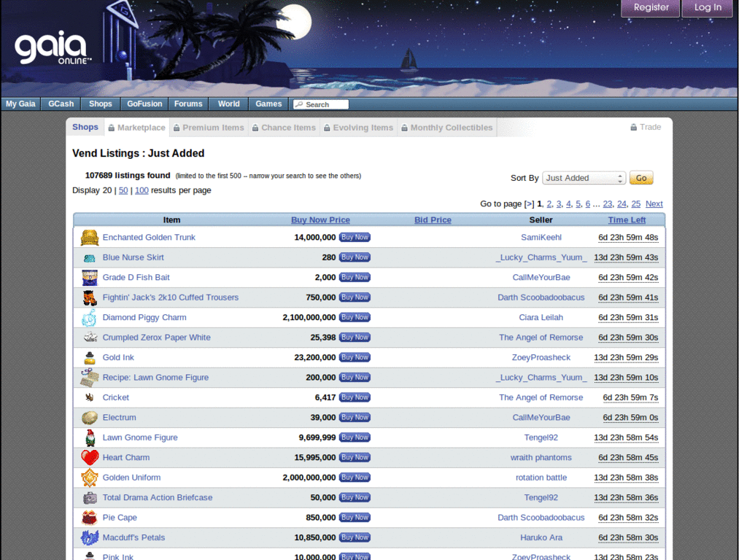This screenshot has width=747, height=560.
Task: Click the Next page link
Action: (654, 204)
